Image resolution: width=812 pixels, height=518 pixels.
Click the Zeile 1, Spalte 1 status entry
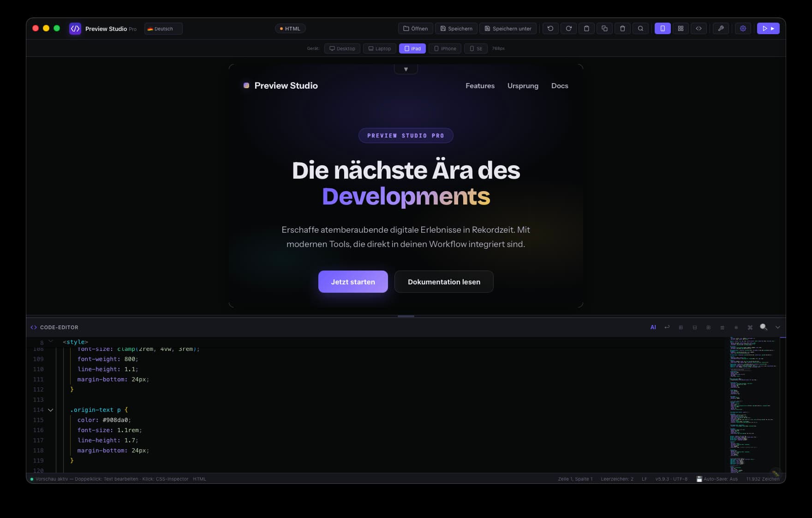(x=575, y=479)
